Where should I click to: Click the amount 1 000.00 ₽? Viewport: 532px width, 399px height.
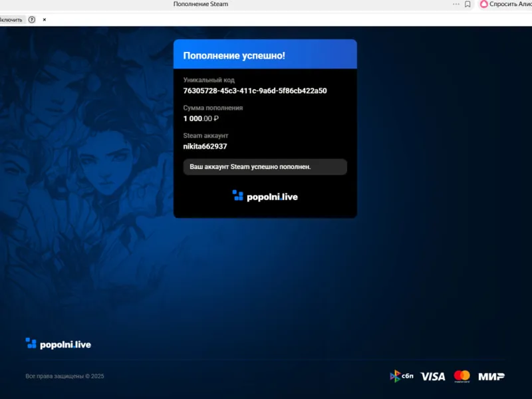pos(201,118)
